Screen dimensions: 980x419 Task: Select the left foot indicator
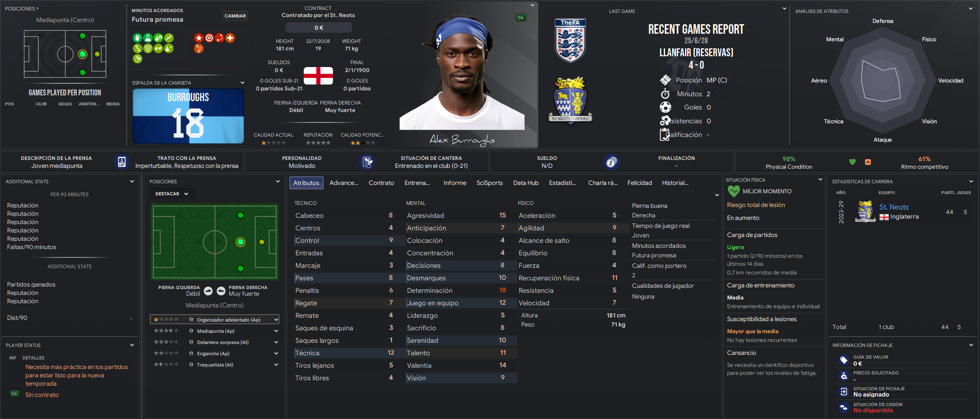[208, 291]
